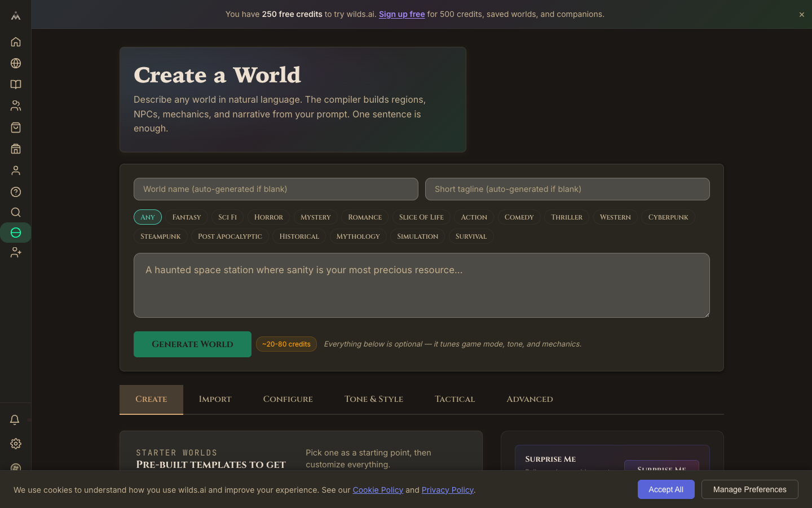The height and width of the screenshot is (508, 812).
Task: Open the notifications bell icon
Action: (15, 420)
